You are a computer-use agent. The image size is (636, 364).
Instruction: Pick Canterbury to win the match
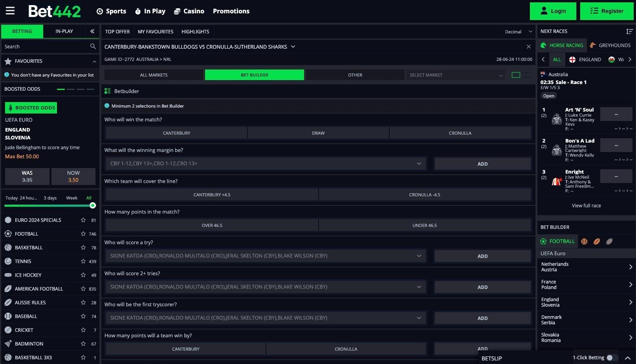(176, 133)
